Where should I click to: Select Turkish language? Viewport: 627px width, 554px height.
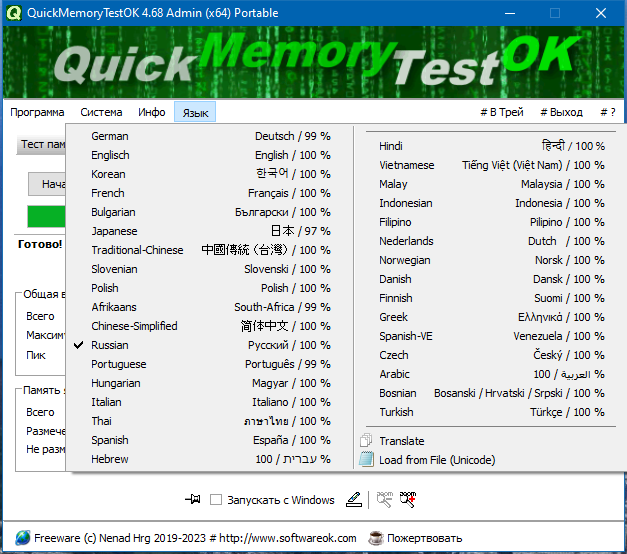(x=491, y=412)
